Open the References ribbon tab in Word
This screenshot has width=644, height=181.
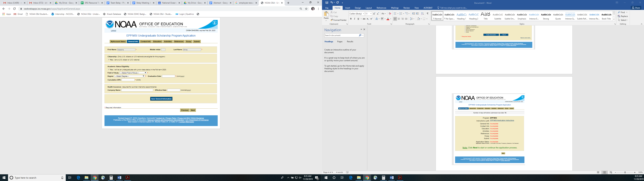tap(381, 8)
